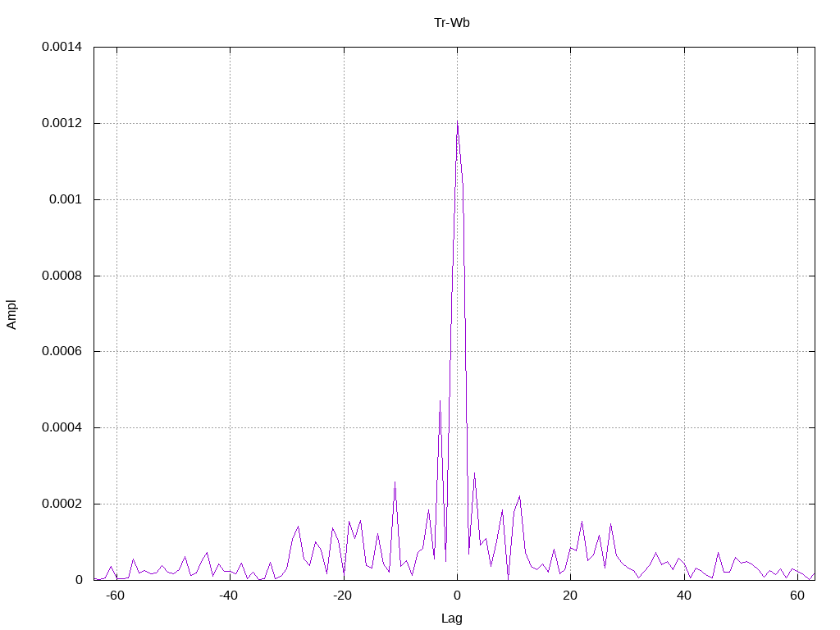Image resolution: width=840 pixels, height=630 pixels.
Task: Click the "Lag" x-axis label
Action: [452, 618]
